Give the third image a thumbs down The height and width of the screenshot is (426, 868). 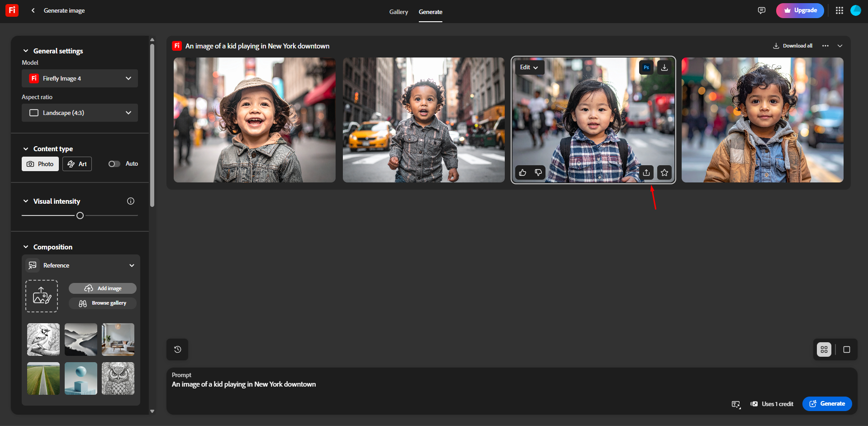[x=538, y=172]
